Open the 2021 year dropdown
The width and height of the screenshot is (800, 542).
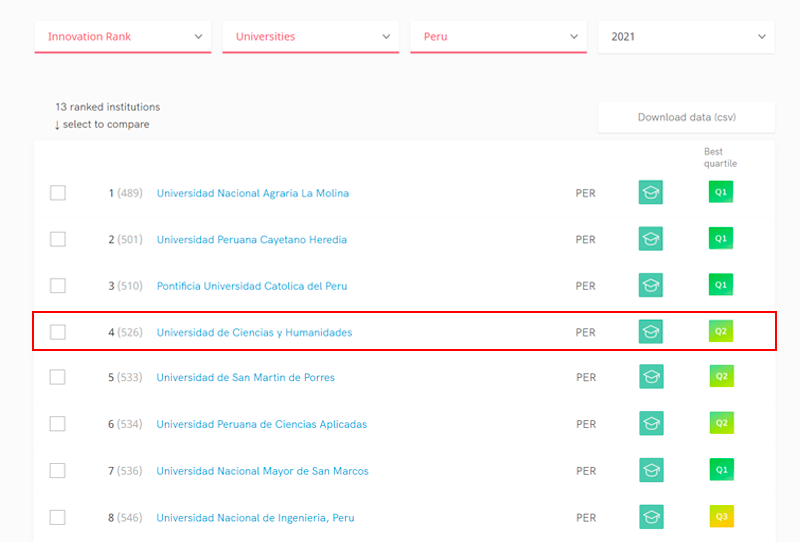pyautogui.click(x=686, y=37)
